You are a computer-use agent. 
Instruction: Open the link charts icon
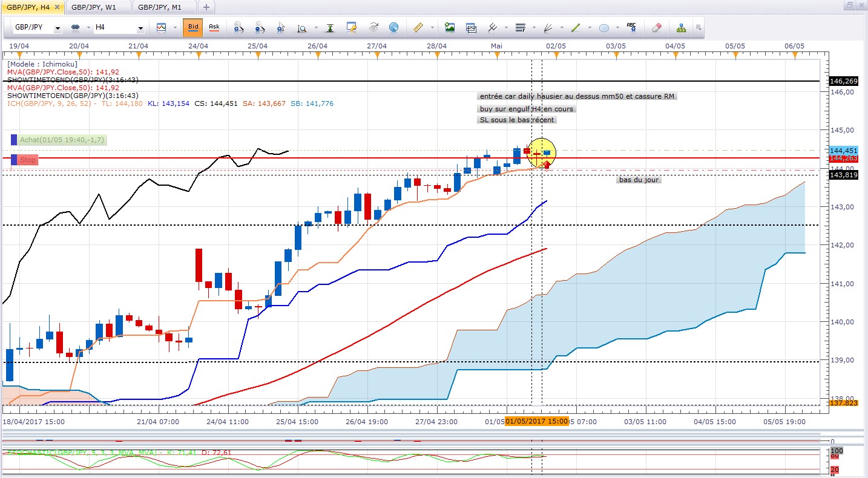[x=76, y=28]
